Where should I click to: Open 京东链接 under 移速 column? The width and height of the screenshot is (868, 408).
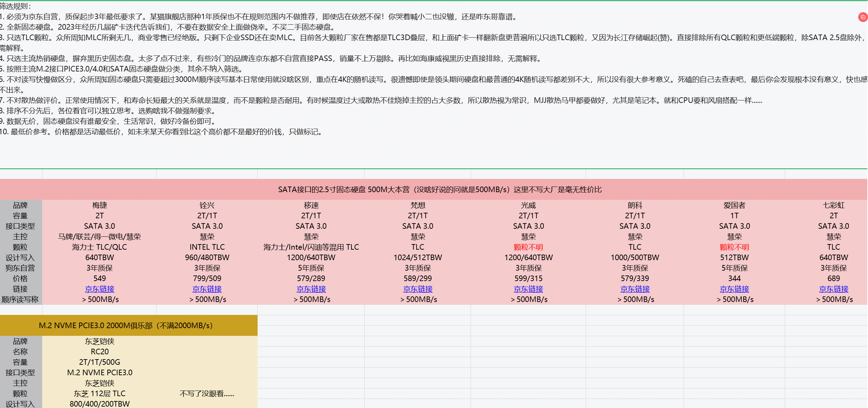click(x=311, y=289)
